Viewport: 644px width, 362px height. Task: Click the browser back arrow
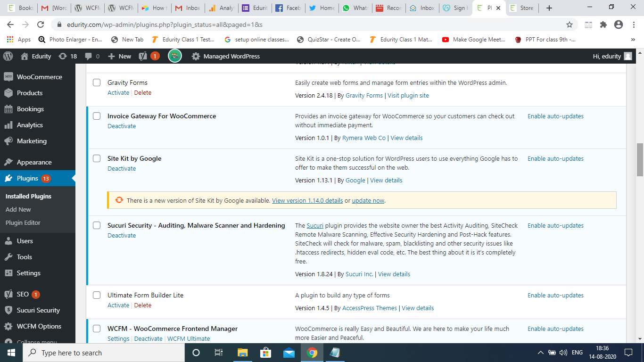pyautogui.click(x=10, y=25)
